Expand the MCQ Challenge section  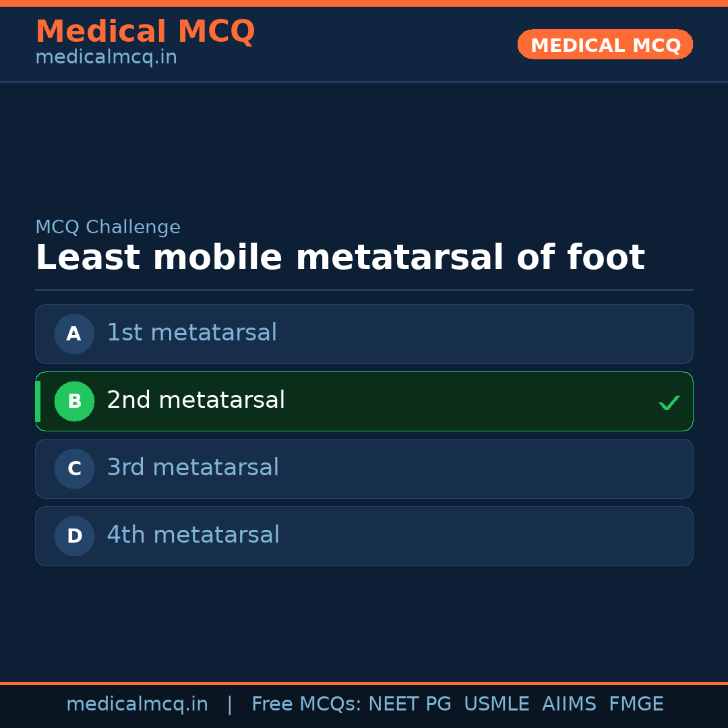[x=108, y=226]
